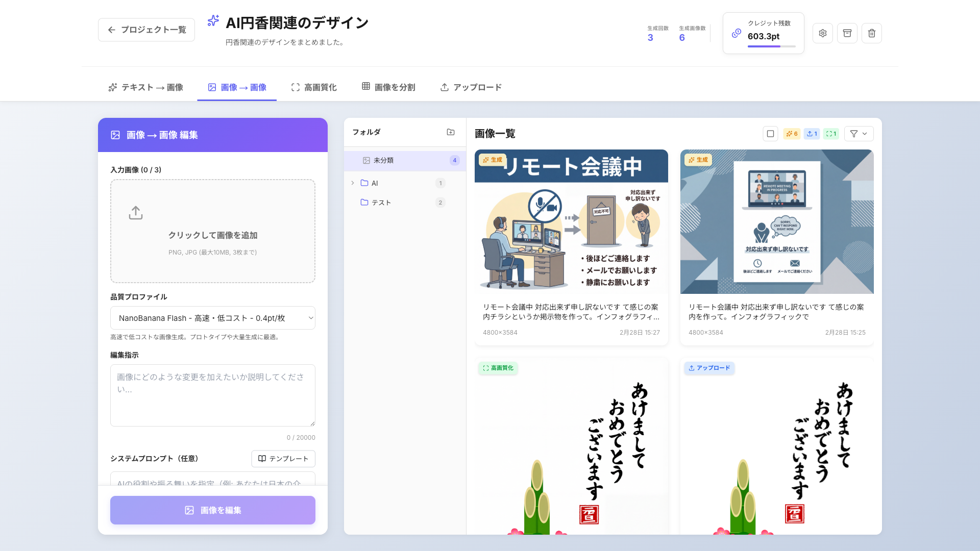The image size is (980, 551).
Task: Expand the AI folder chevron
Action: click(353, 183)
